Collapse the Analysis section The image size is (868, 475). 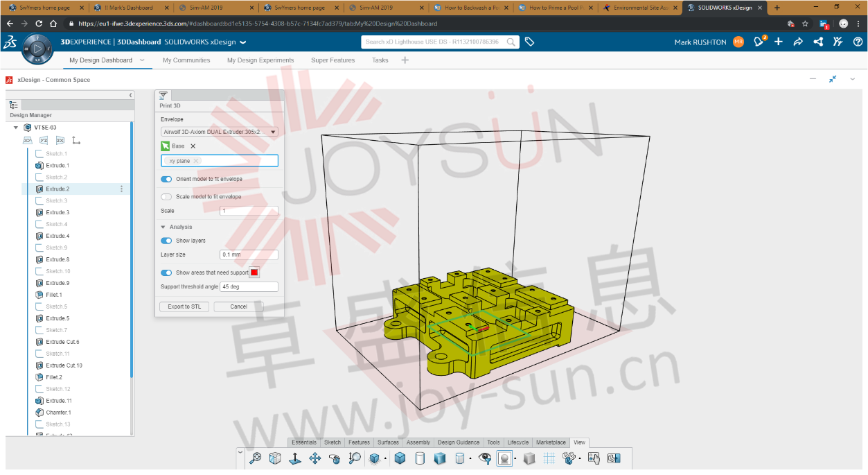pyautogui.click(x=163, y=227)
